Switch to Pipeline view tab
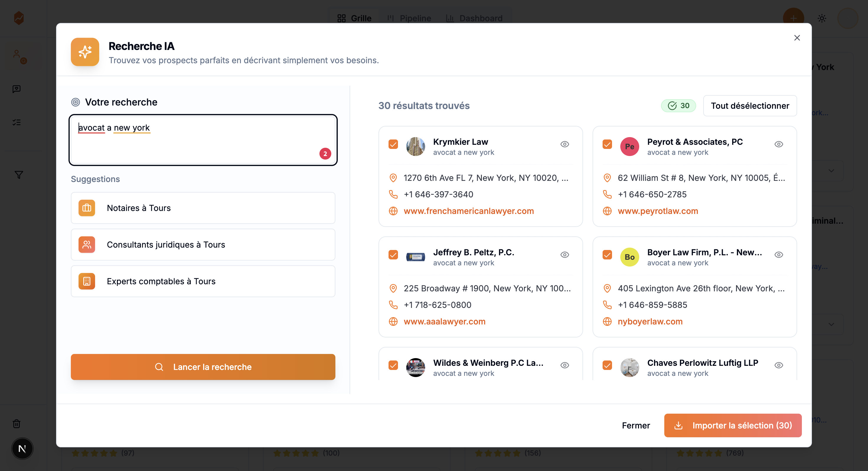The image size is (868, 471). point(409,18)
